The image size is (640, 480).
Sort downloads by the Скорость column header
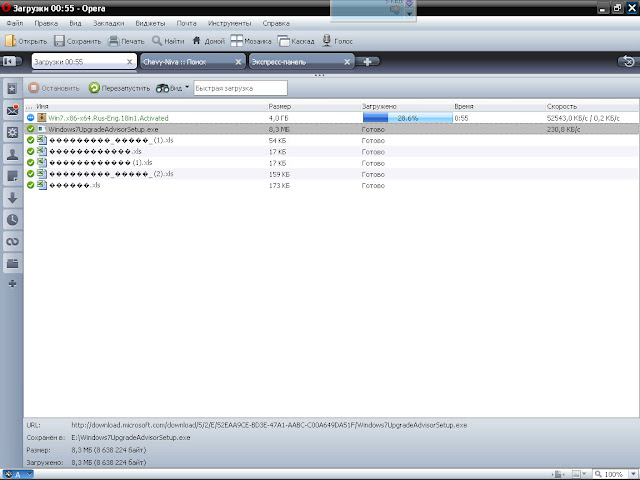point(592,106)
